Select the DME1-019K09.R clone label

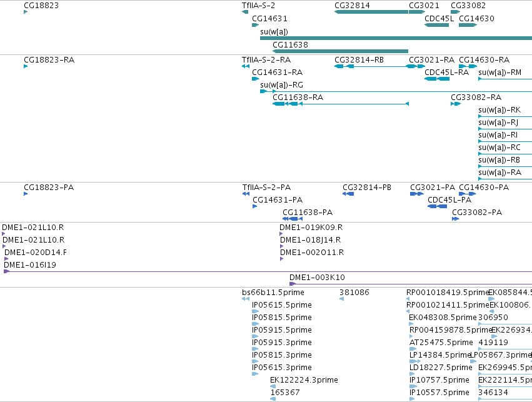(311, 228)
